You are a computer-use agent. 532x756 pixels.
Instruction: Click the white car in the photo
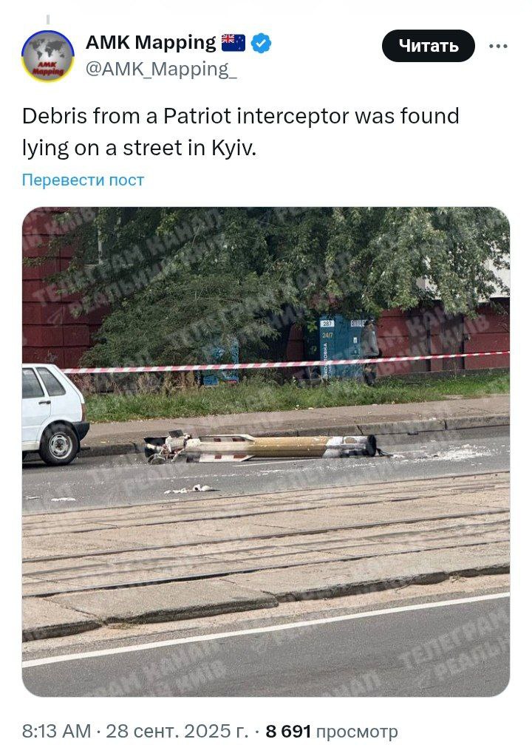pyautogui.click(x=55, y=415)
